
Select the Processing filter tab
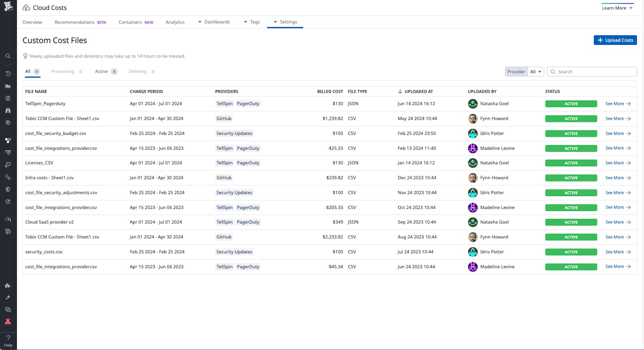pyautogui.click(x=63, y=71)
